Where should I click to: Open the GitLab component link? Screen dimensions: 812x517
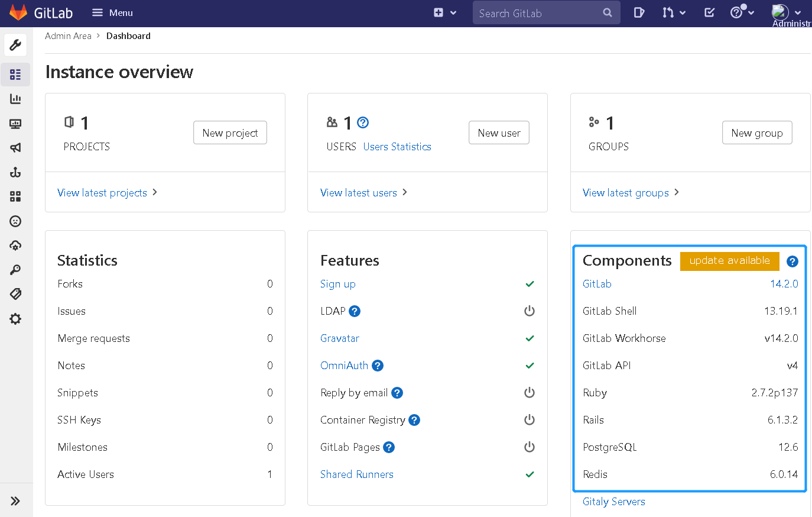(597, 284)
